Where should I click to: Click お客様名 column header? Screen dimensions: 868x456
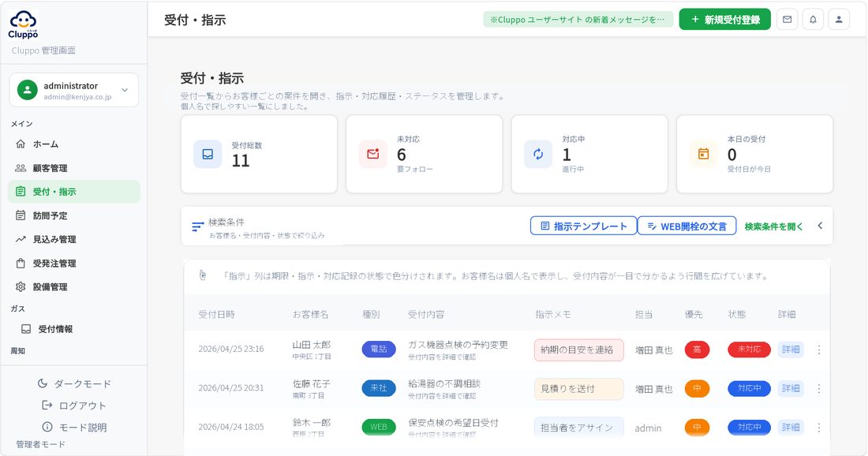310,314
